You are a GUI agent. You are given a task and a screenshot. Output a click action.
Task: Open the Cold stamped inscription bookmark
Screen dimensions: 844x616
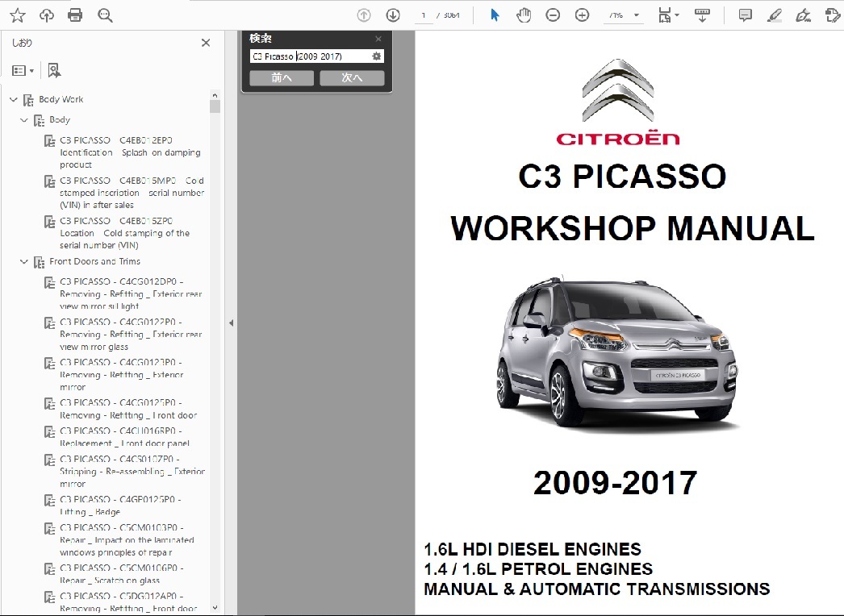[132, 193]
